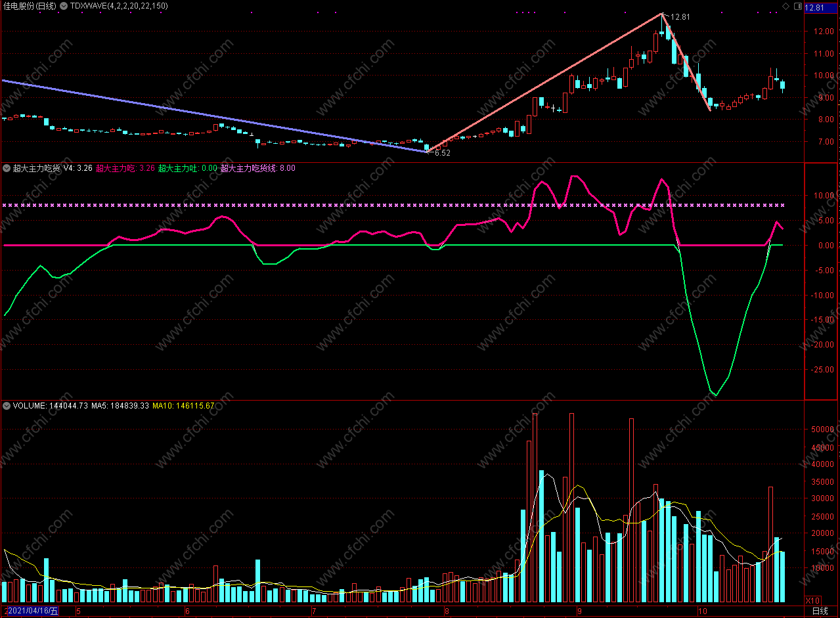The image size is (840, 618).
Task: Select the 超大主力吃货线: 8.00 legend label
Action: [258, 168]
